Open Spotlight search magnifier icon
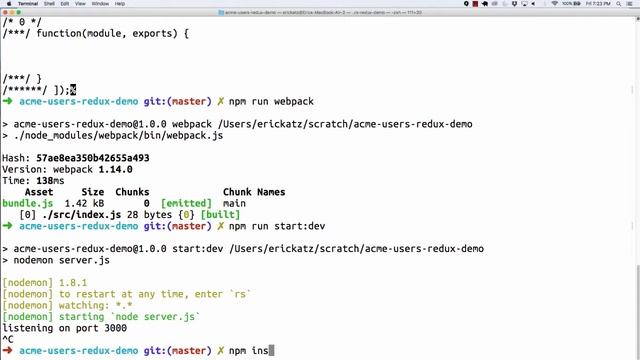The height and width of the screenshot is (360, 640). (x=619, y=4)
